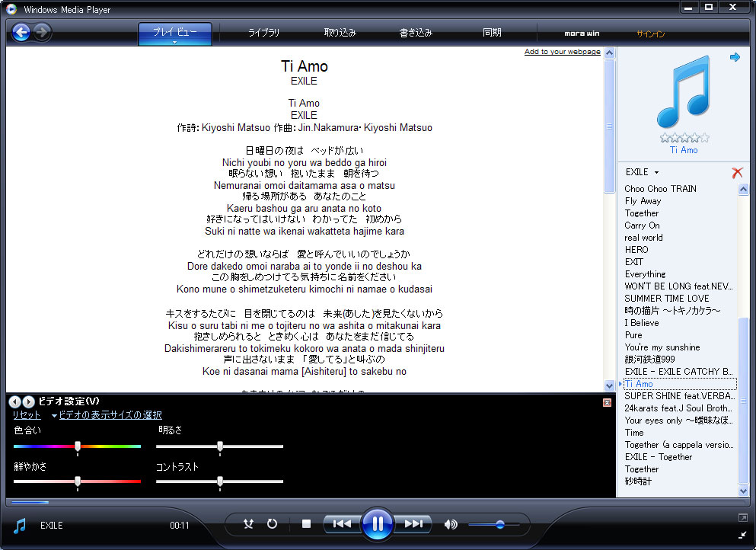Viewport: 756px width, 550px height.
Task: Go to previous enhancement panel
Action: click(x=15, y=401)
